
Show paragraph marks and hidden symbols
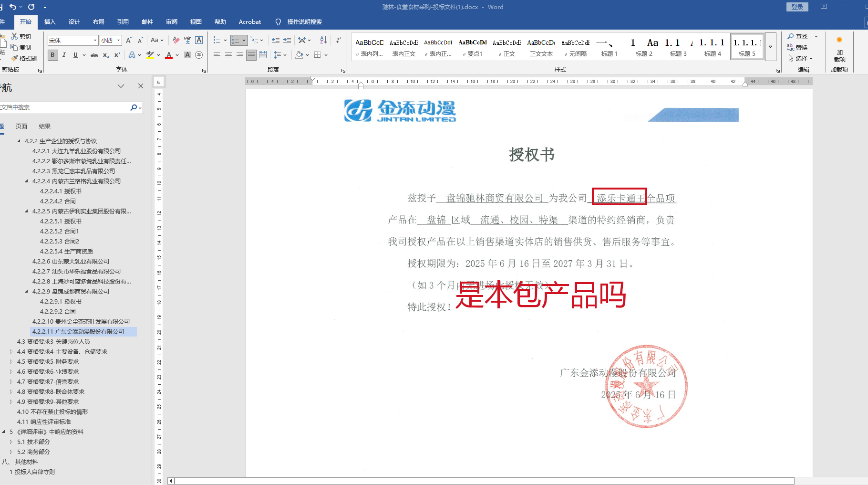pyautogui.click(x=338, y=40)
